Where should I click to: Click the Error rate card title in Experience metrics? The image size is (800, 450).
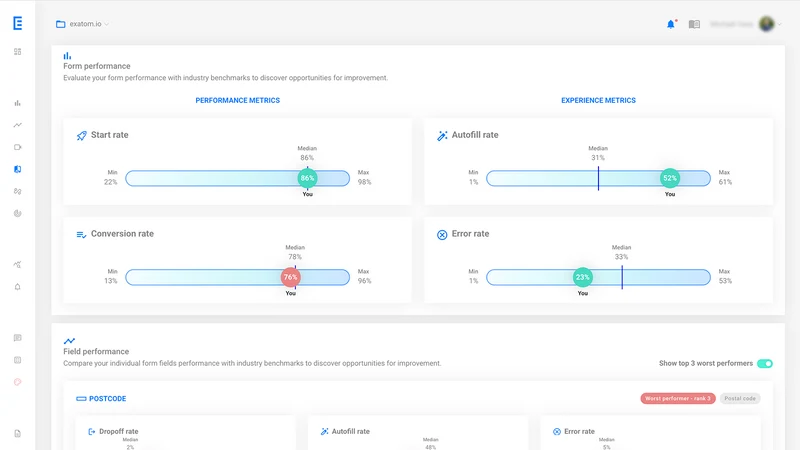[x=470, y=234]
